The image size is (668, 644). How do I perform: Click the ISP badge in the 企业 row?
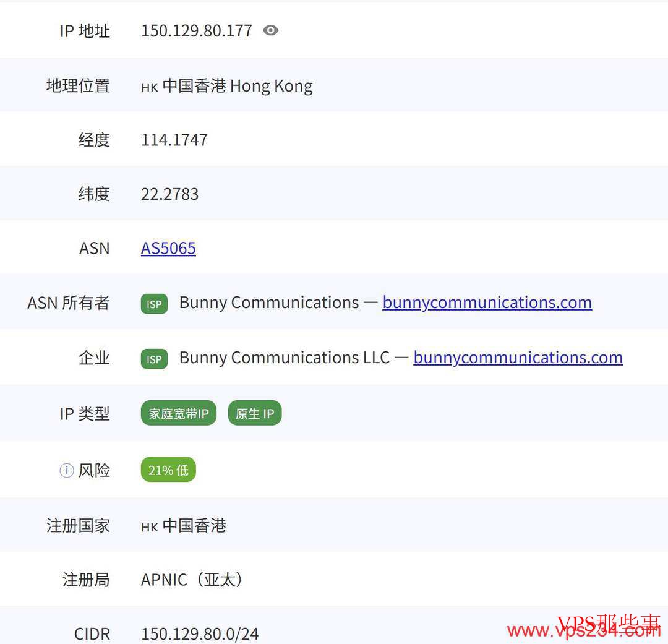[x=153, y=359]
